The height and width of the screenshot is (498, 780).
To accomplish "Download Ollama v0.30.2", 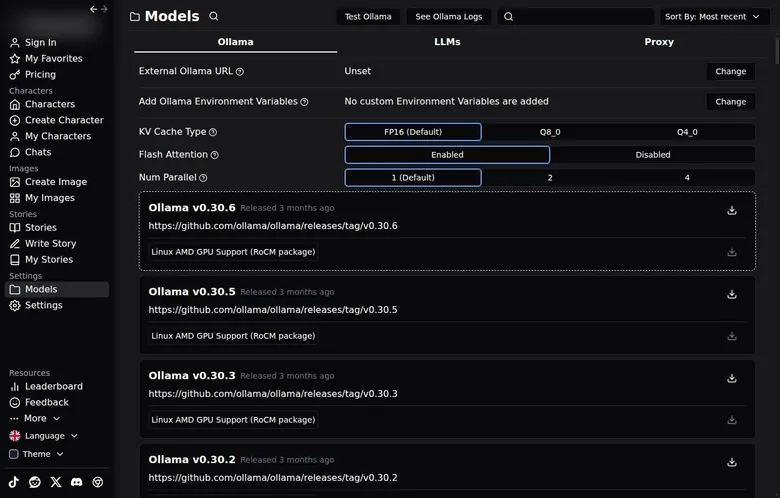I will [x=731, y=463].
